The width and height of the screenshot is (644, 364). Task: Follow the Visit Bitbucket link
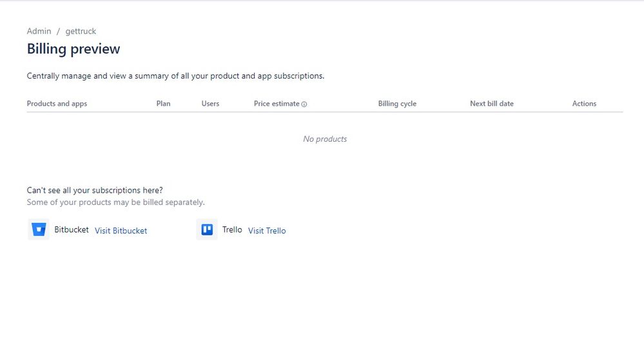click(x=121, y=231)
